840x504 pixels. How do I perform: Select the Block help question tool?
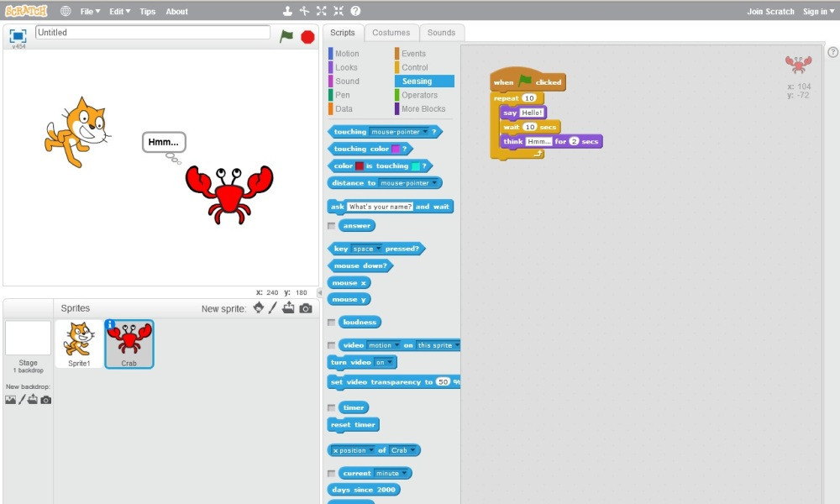(x=355, y=11)
